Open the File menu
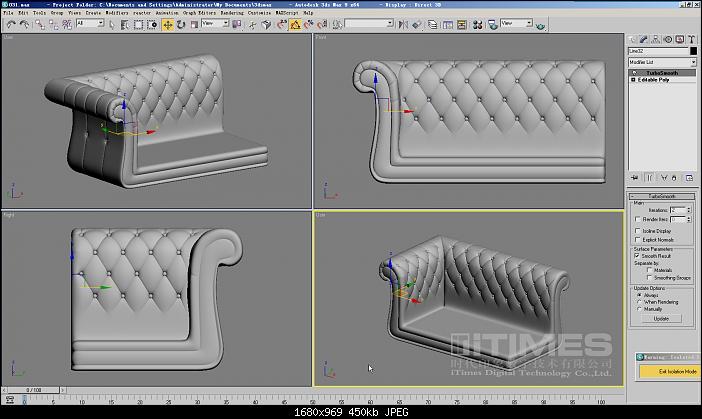Image resolution: width=702 pixels, height=419 pixels. tap(8, 13)
